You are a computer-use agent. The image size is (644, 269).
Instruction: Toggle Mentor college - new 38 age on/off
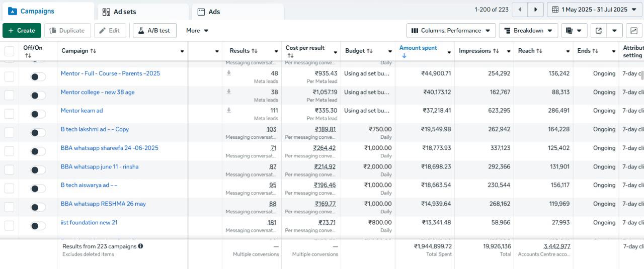(38, 96)
